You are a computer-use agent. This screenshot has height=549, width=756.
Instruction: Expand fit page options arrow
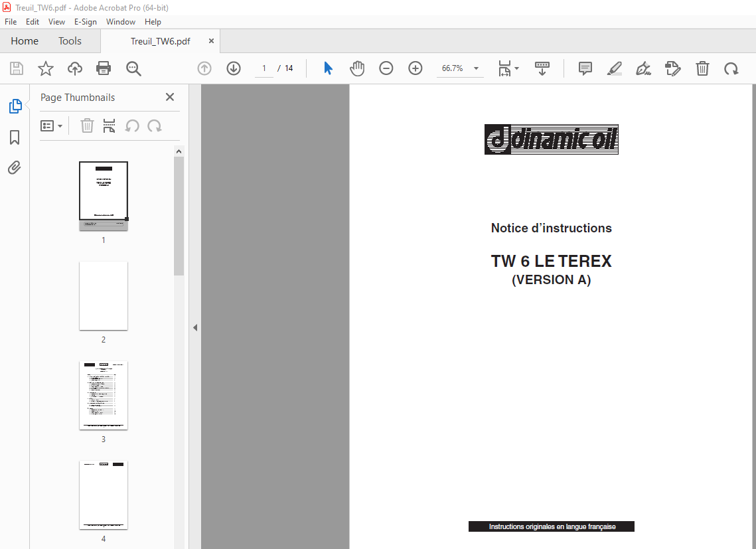[516, 68]
